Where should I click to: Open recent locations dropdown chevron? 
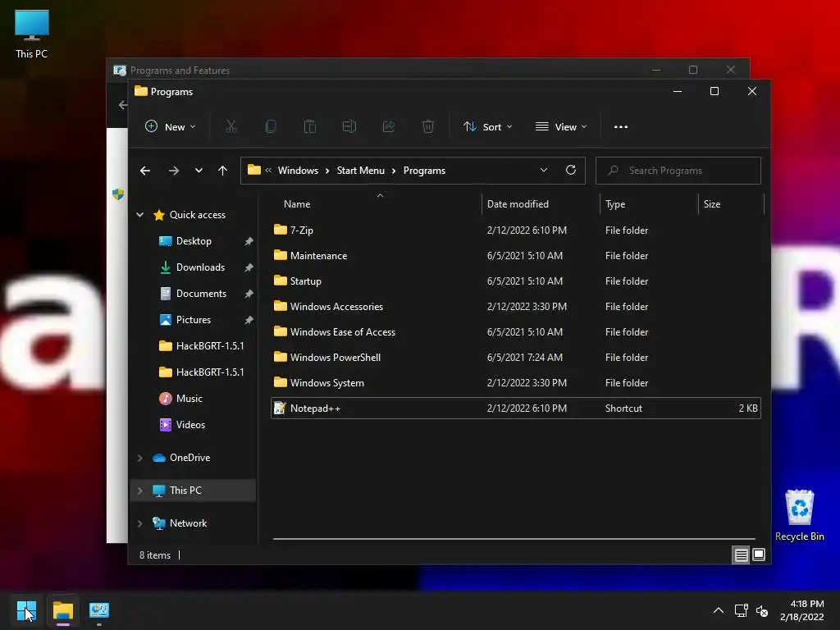click(199, 171)
